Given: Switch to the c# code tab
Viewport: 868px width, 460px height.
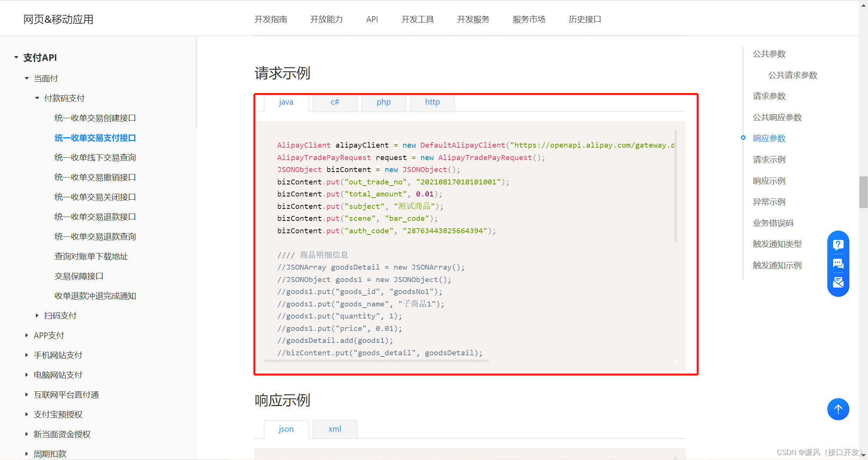Looking at the screenshot, I should click(335, 102).
